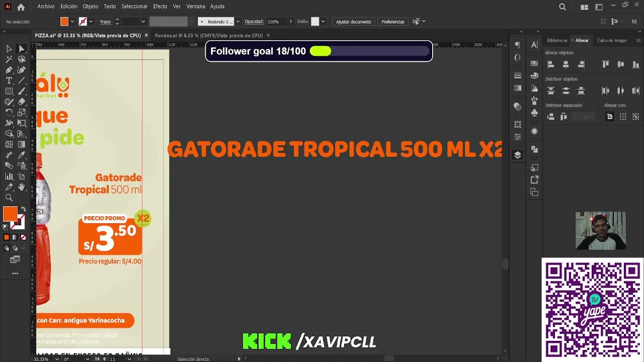The image size is (644, 362).
Task: Open the Layers panel icon
Action: pos(518,155)
